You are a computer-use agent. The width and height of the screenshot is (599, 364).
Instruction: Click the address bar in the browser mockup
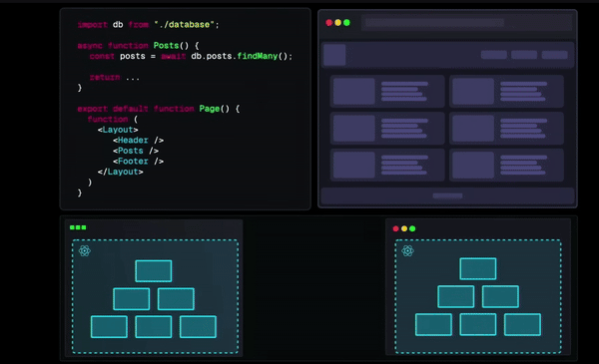(434, 23)
